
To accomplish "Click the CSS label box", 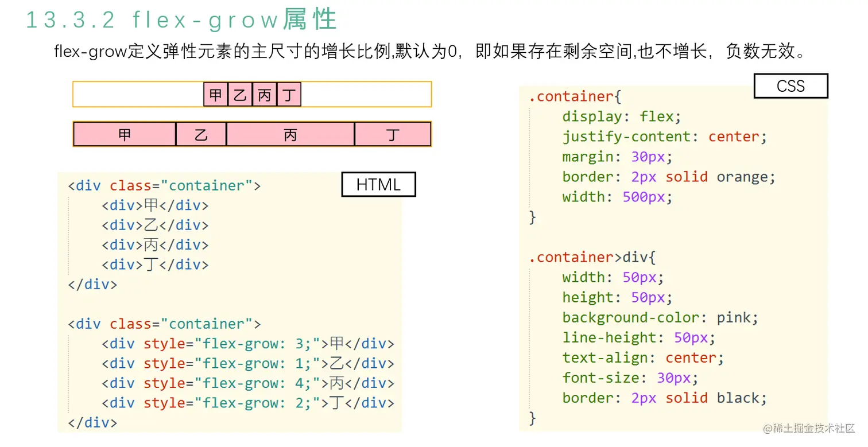I will pos(790,86).
